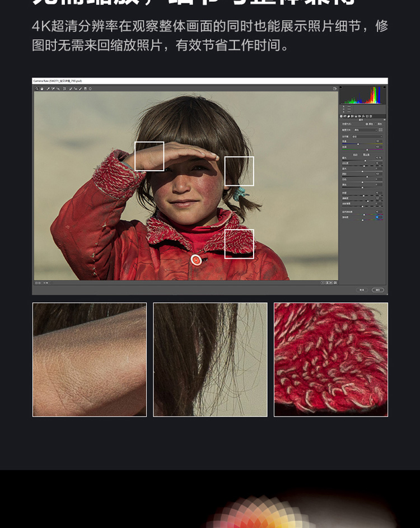Click the Cancel button
420x528 pixels.
coord(362,290)
